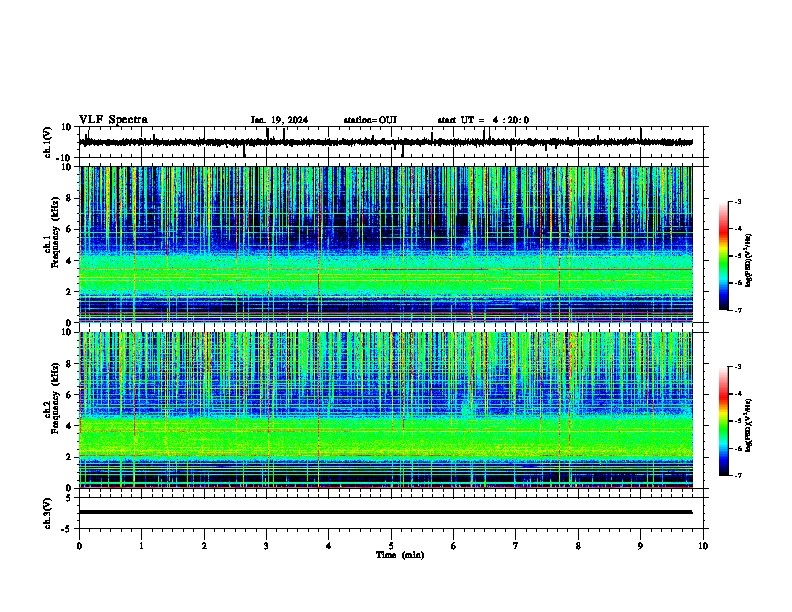
Task: Click the "ch.3(V)" axis label
Action: coord(48,514)
